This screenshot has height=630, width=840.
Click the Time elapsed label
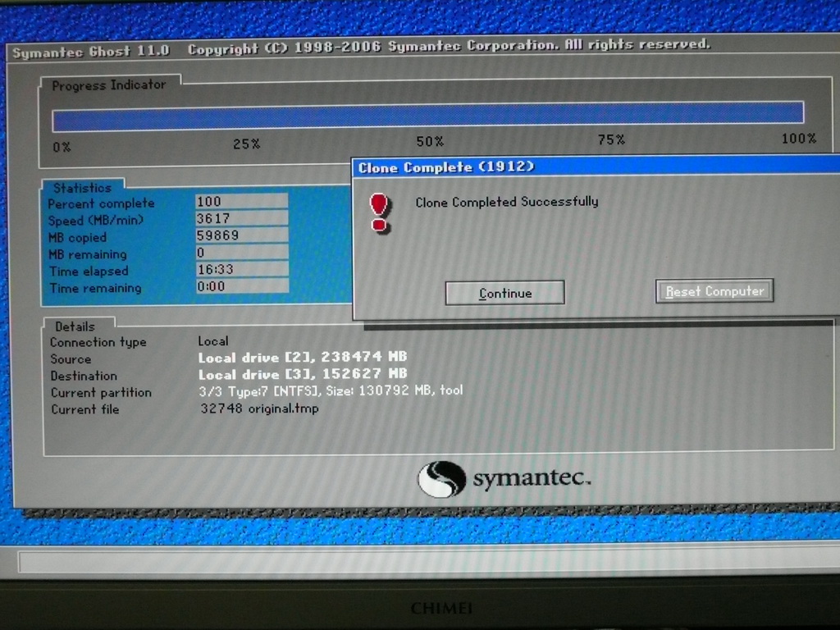tap(89, 271)
